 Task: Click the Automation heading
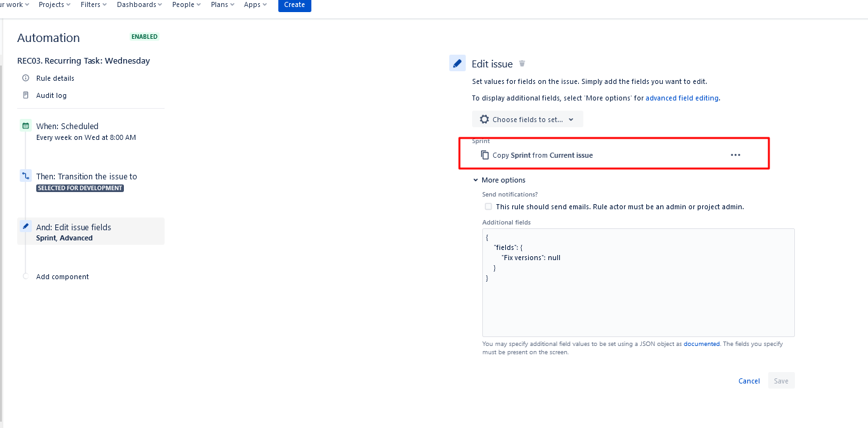click(48, 38)
